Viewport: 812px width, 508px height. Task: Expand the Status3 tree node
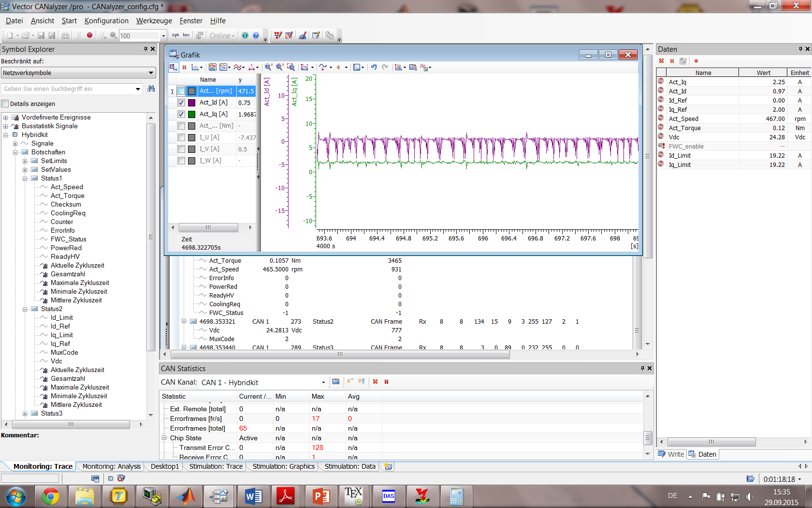[x=25, y=414]
